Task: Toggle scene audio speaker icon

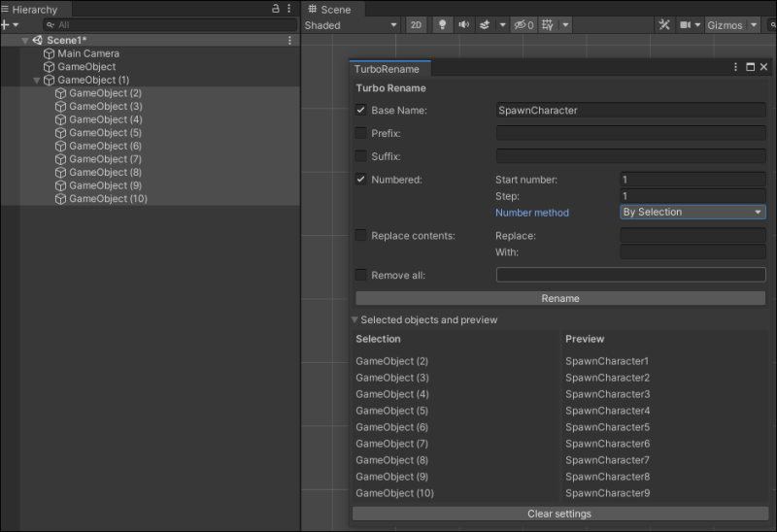Action: (464, 25)
